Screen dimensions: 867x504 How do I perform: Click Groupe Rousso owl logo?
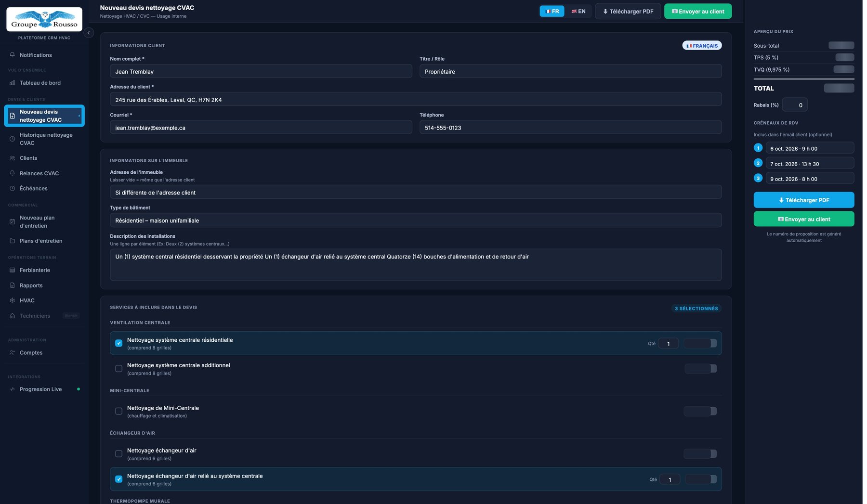[44, 19]
